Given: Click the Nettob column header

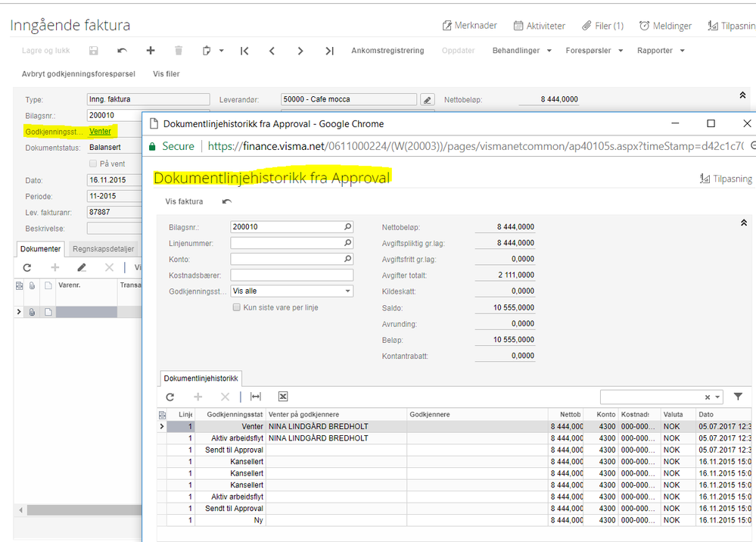Looking at the screenshot, I should tap(565, 414).
